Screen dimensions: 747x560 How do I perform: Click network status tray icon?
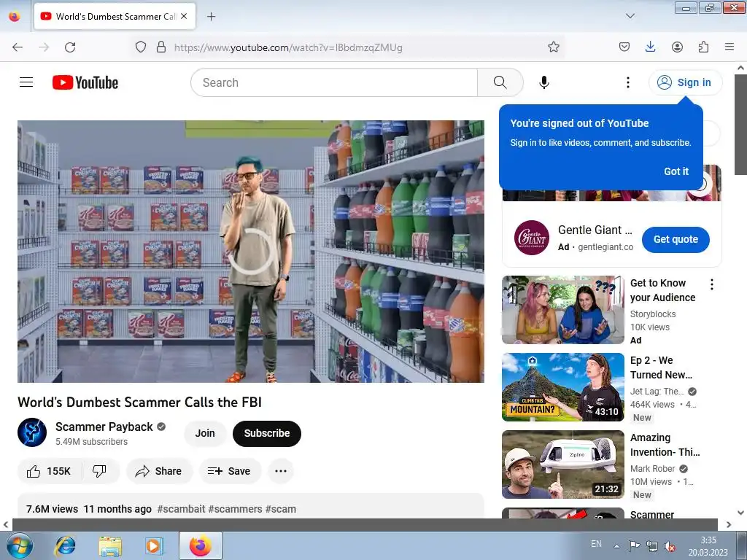click(651, 546)
